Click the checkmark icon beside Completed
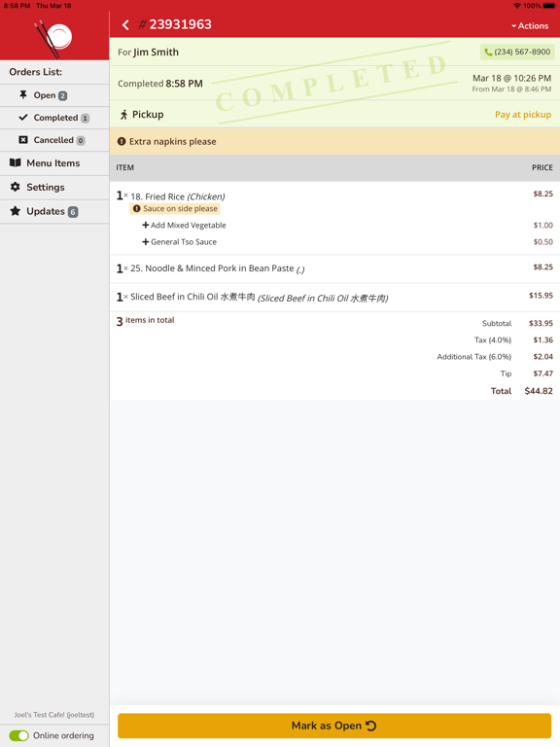 [23, 117]
